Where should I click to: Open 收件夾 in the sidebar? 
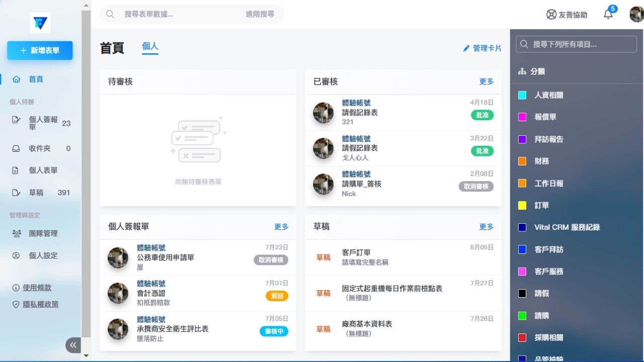[40, 148]
